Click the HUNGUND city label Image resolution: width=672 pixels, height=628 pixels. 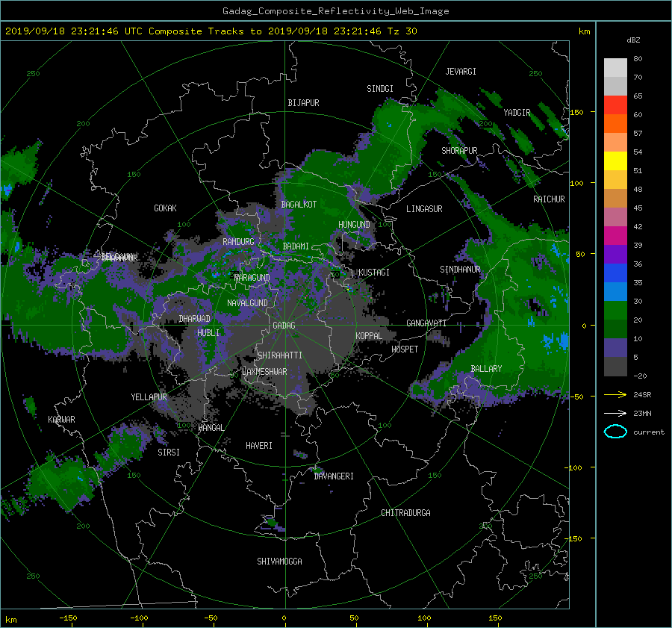(x=354, y=225)
